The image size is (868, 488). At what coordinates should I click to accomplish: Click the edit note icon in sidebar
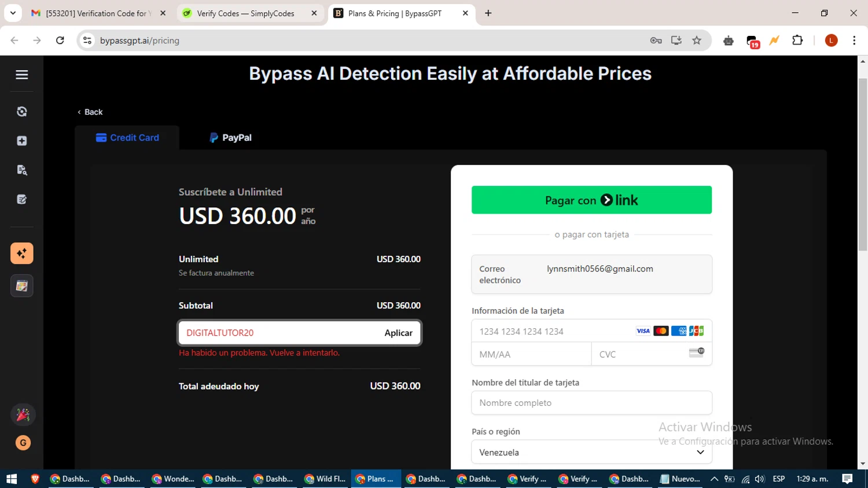pos(22,200)
